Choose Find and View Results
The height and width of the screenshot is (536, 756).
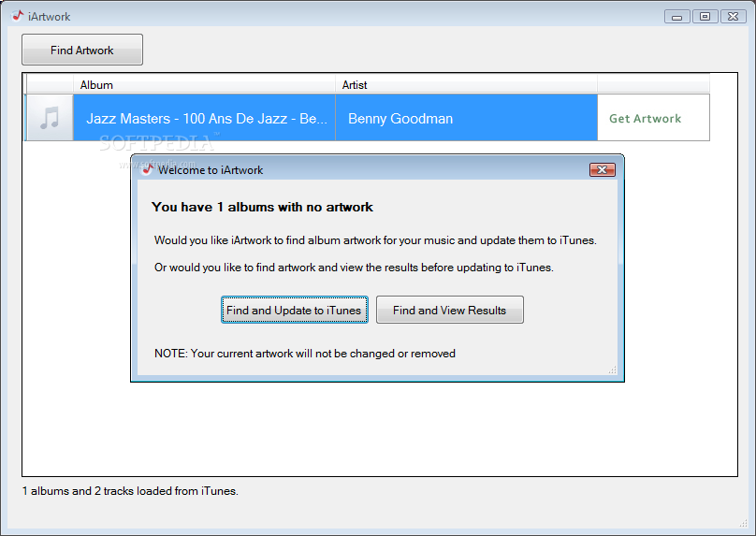pyautogui.click(x=449, y=310)
